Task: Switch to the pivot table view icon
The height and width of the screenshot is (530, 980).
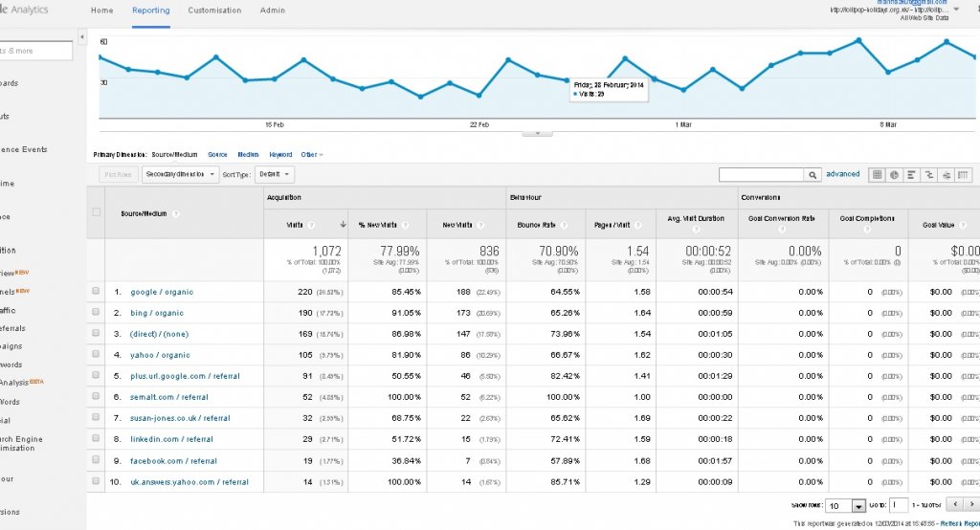Action: point(963,175)
